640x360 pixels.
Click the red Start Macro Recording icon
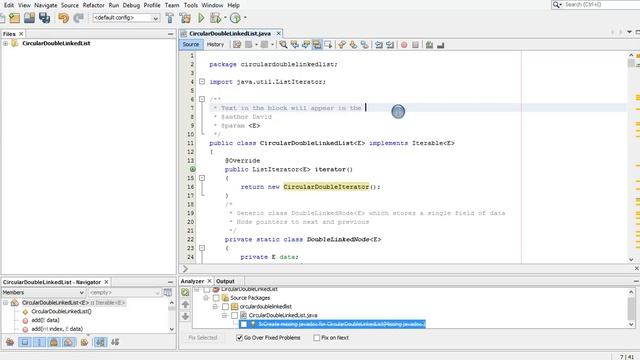[x=404, y=44]
